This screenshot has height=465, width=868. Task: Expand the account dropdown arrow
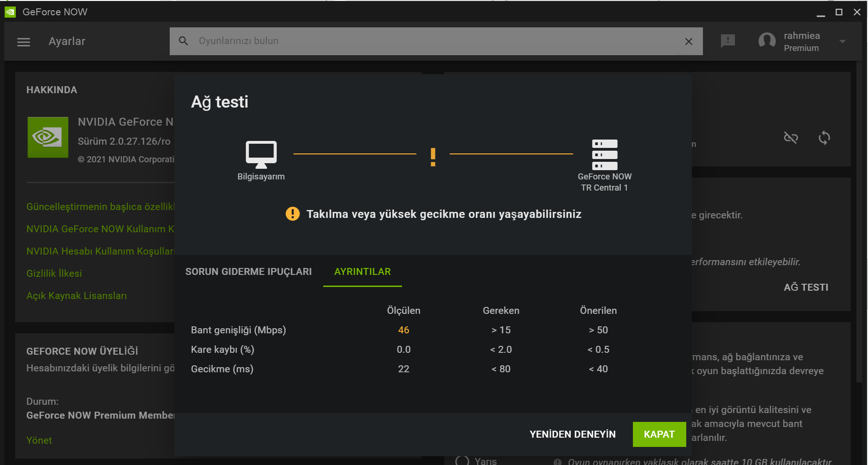tap(842, 41)
